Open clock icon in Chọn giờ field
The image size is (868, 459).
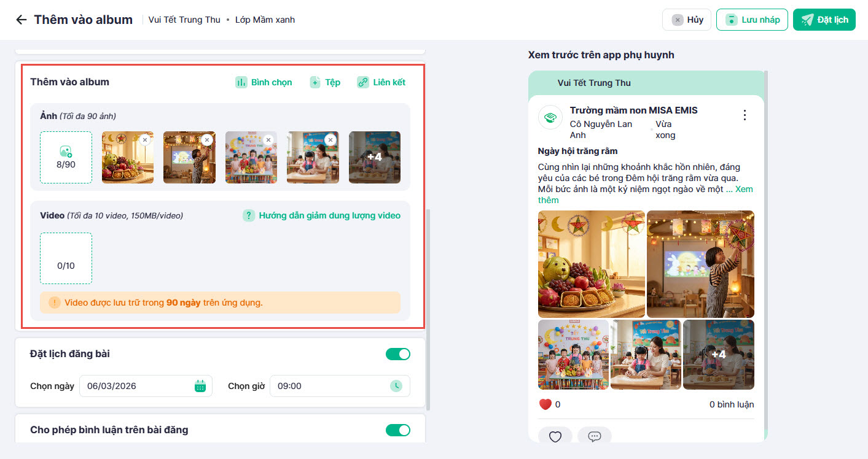(x=397, y=386)
